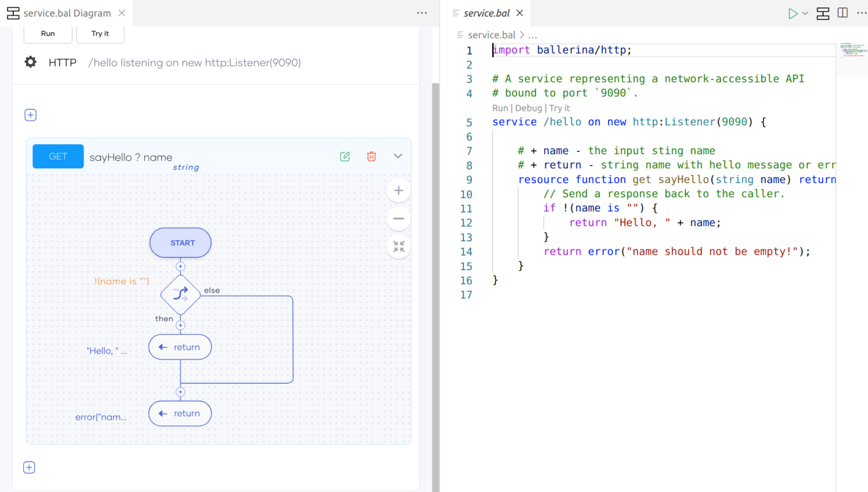Collapse the sayHello resource with its chevron
Screen dimensions: 868x492
(398, 156)
